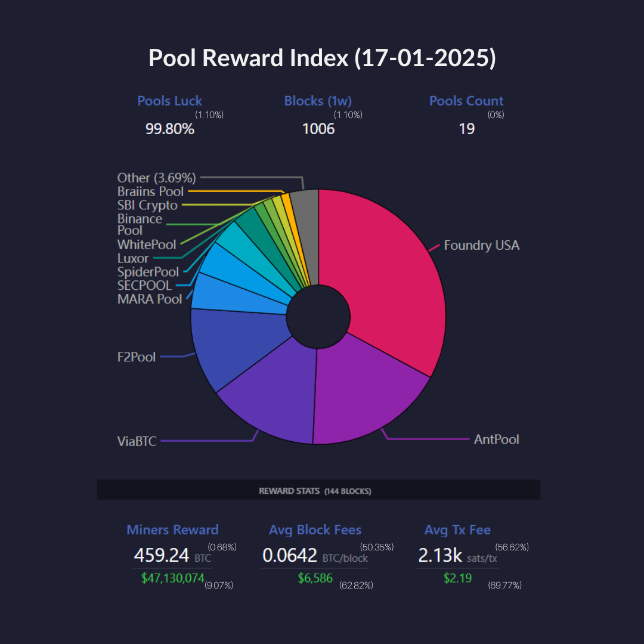Click the "Pools Count" heading

pos(466,101)
